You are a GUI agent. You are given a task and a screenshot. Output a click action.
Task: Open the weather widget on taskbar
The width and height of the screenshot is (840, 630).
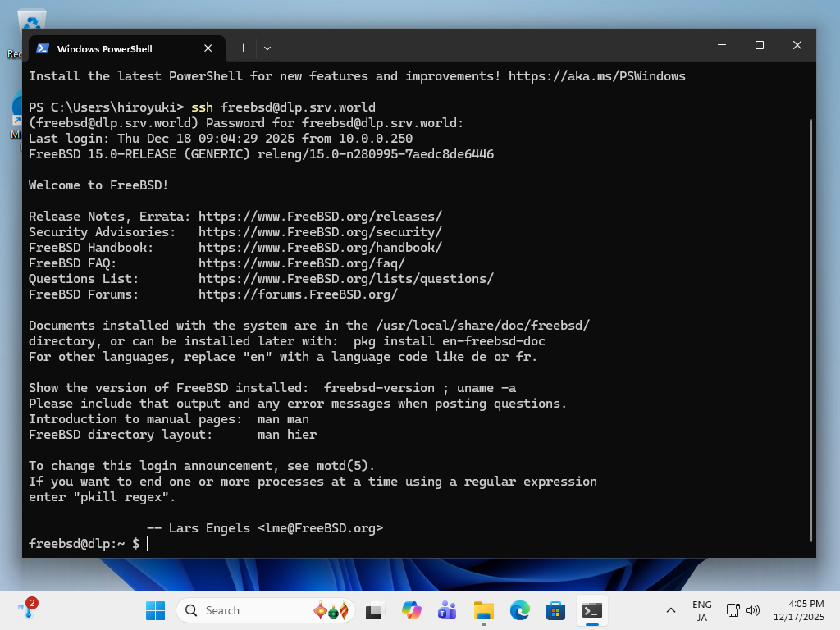pyautogui.click(x=28, y=609)
